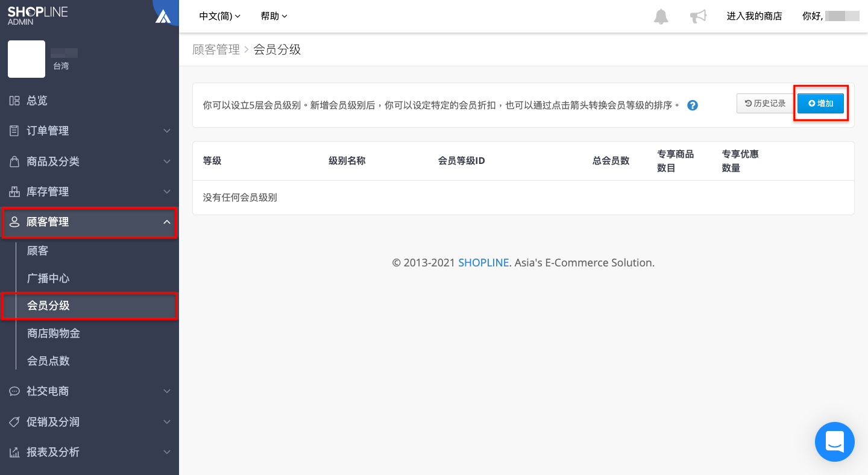Click the SHOPLINE logo triangle icon
Viewport: 868px width, 475px height.
(x=163, y=16)
